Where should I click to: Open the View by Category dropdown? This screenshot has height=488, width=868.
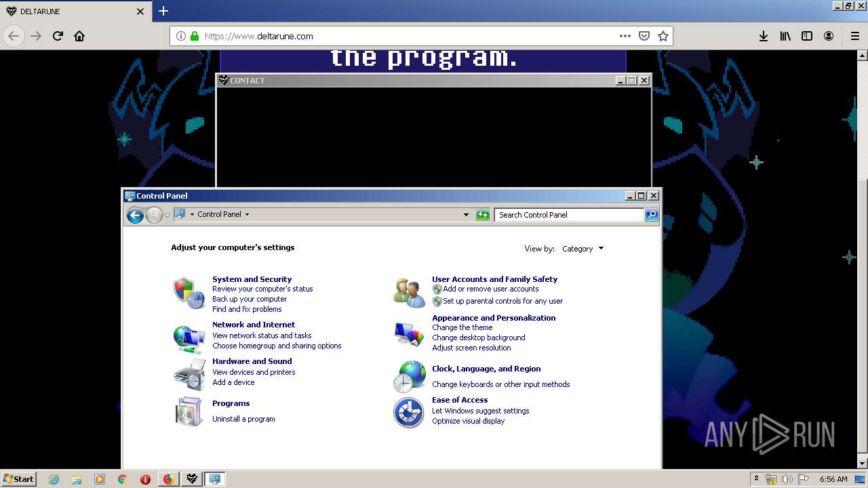click(x=583, y=249)
